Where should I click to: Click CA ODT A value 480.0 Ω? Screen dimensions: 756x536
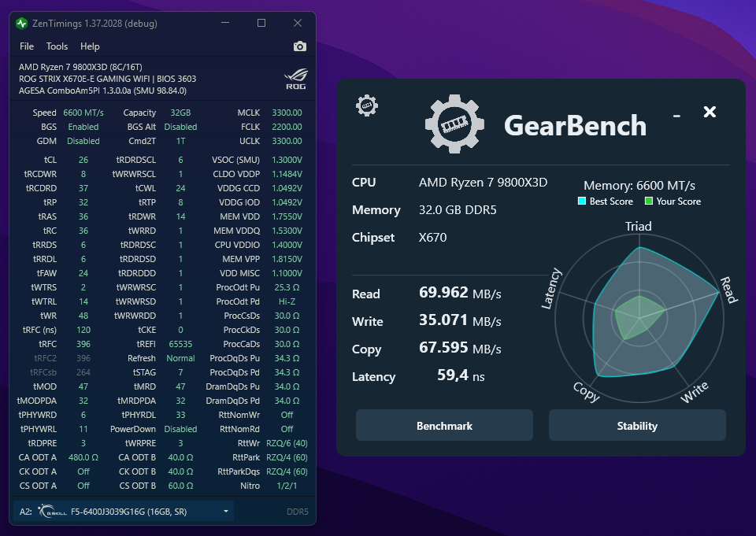[83, 457]
